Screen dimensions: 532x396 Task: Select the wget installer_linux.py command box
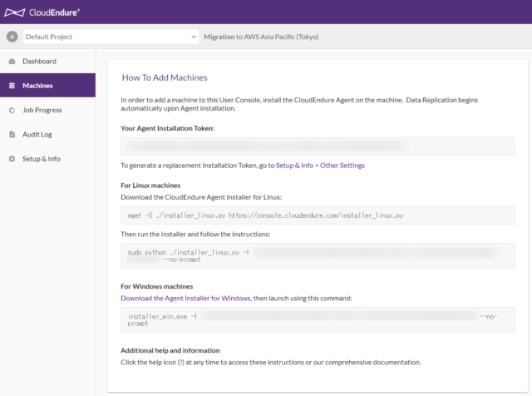click(x=318, y=215)
